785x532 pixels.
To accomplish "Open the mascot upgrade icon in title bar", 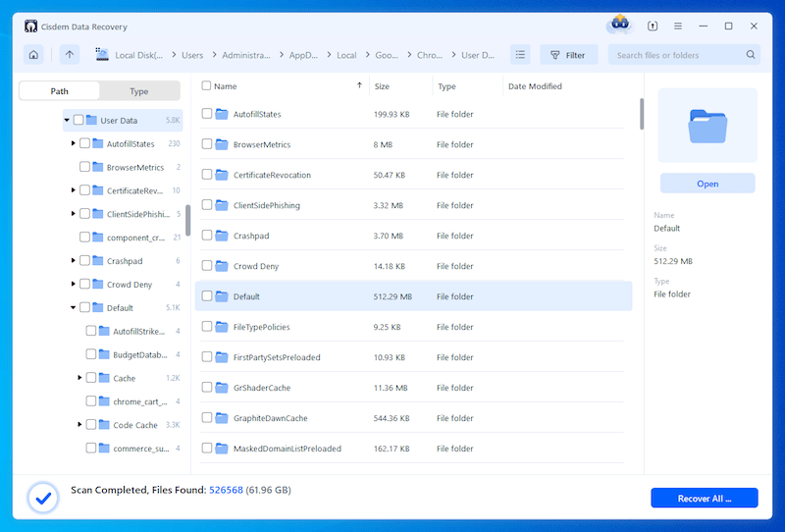I will point(620,25).
